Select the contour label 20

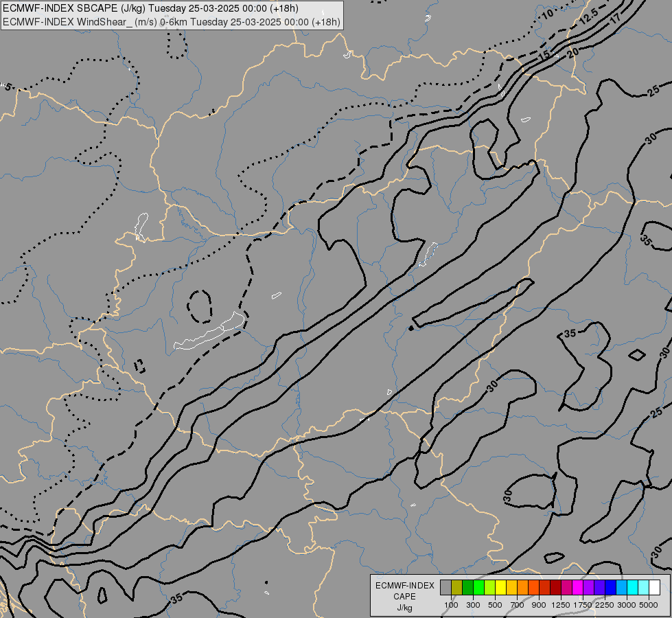[x=572, y=52]
